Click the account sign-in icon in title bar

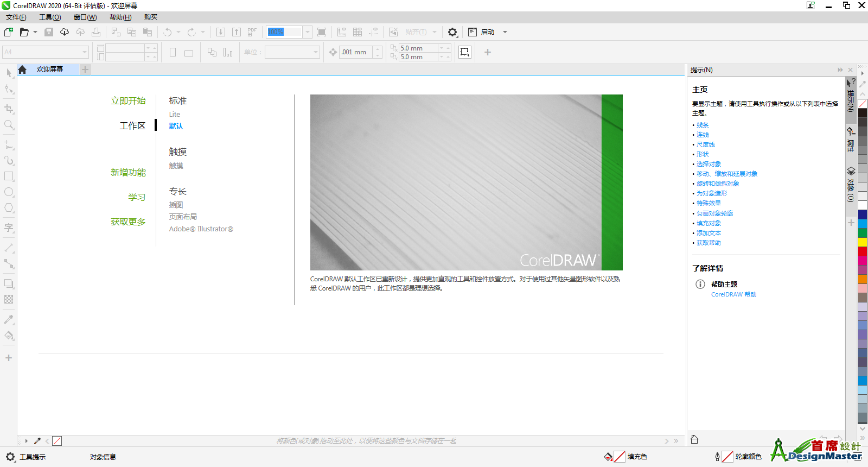[x=810, y=5]
